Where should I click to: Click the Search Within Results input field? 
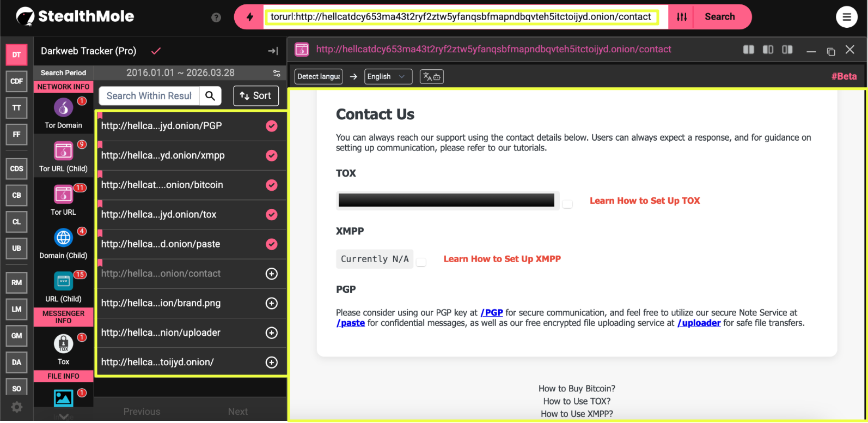pos(148,96)
